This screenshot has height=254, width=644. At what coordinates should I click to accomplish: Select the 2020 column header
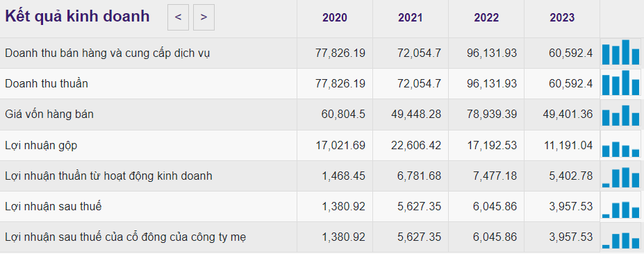pyautogui.click(x=335, y=17)
